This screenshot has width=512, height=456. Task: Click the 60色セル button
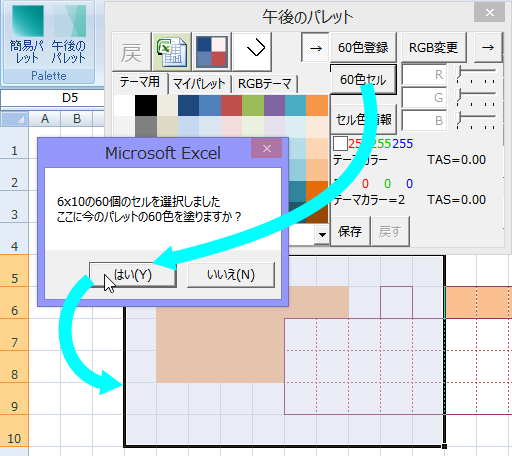click(x=363, y=79)
